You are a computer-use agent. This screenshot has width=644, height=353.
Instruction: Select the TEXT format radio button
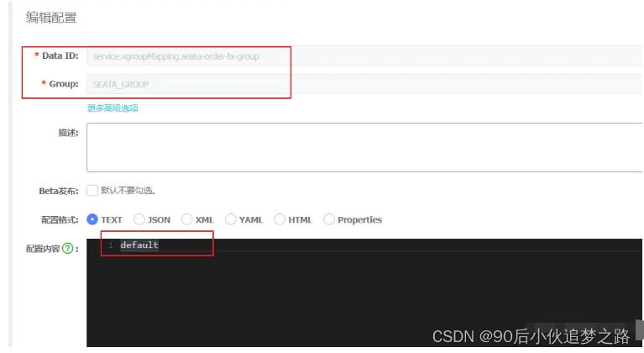click(92, 219)
